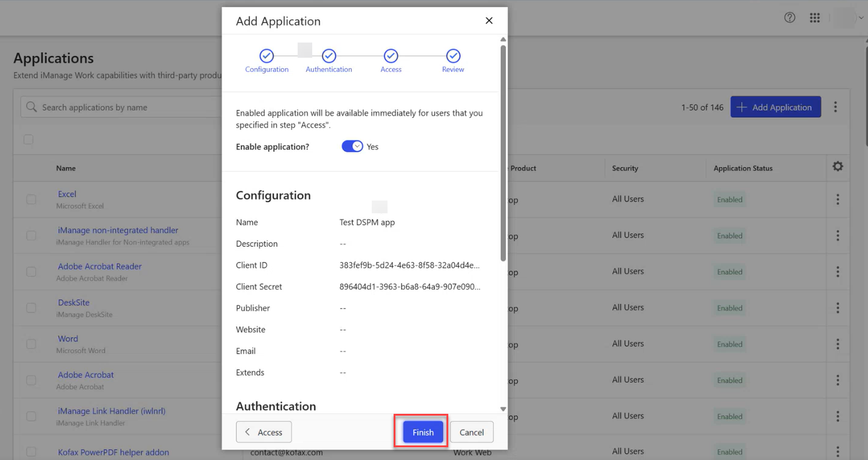This screenshot has width=868, height=460.
Task: Click the help question mark icon
Action: point(790,18)
